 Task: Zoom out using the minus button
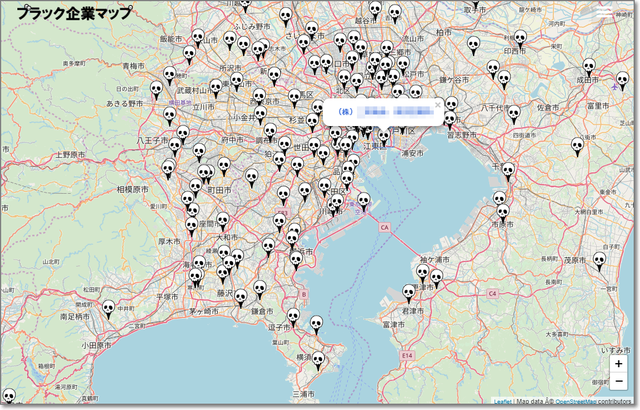tap(619, 382)
